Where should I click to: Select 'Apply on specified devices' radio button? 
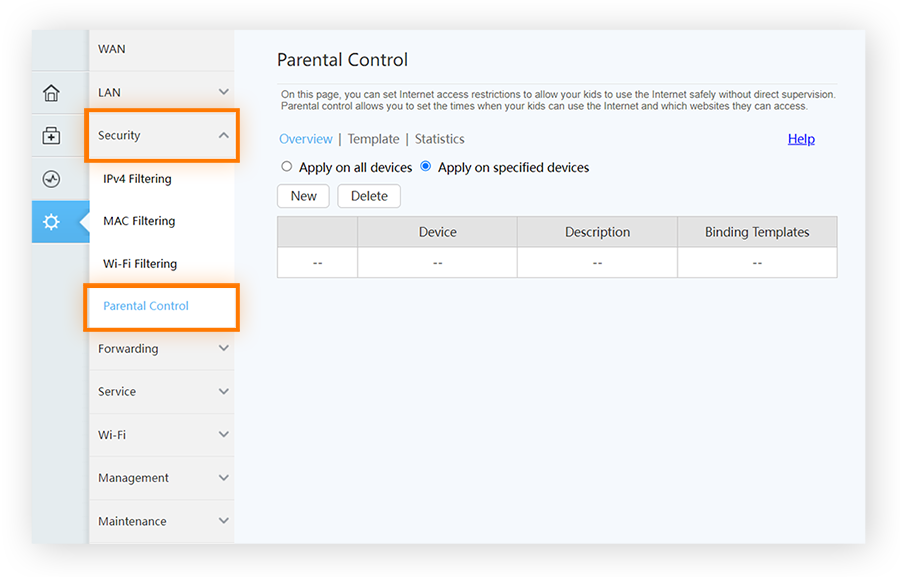pos(426,167)
